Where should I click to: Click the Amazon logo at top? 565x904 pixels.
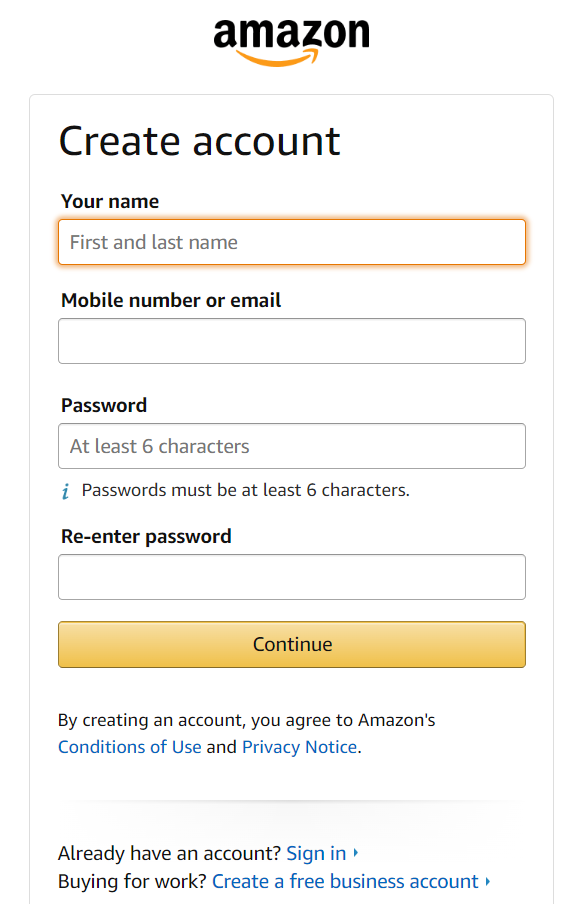[291, 42]
